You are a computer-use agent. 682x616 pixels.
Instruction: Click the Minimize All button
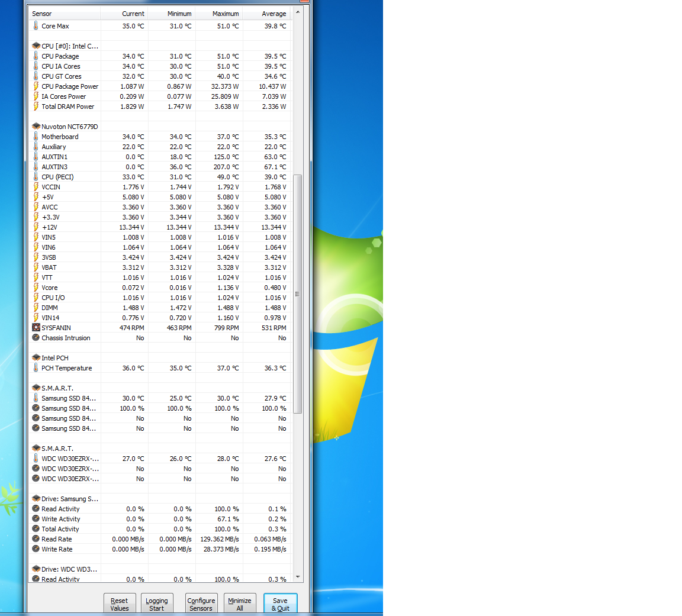click(x=240, y=604)
